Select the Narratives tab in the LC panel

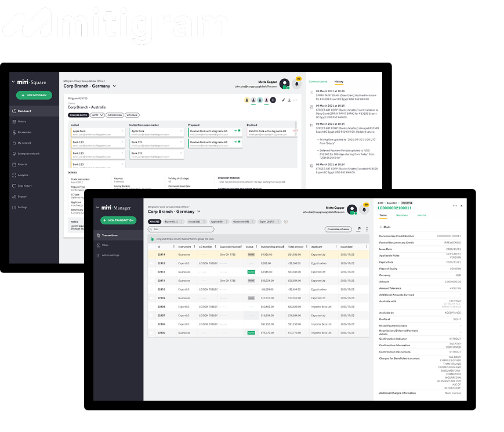(x=402, y=215)
